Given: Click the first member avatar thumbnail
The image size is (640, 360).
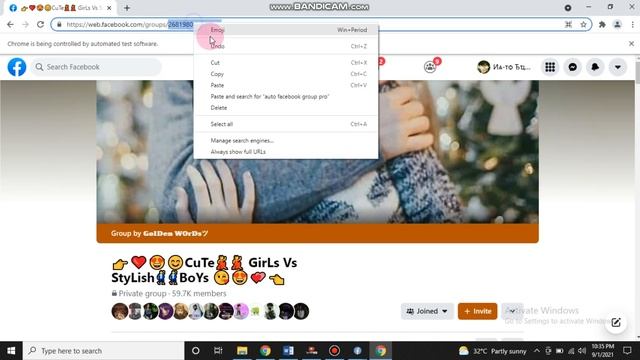Looking at the screenshot, I should [x=120, y=311].
